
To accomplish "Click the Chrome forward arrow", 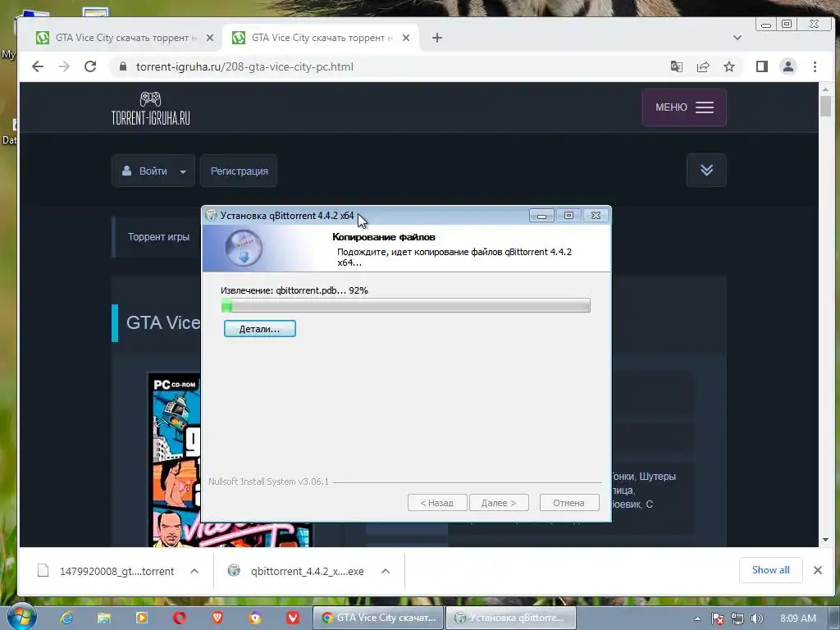I will point(64,66).
